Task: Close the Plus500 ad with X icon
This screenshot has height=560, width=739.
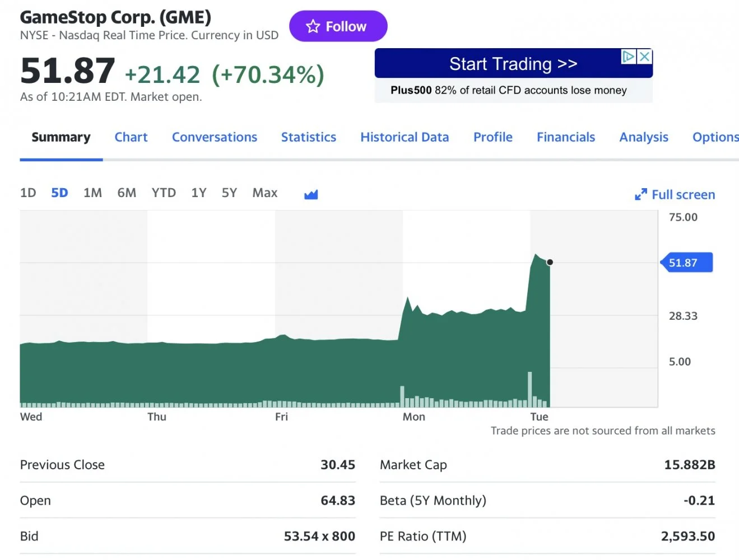Action: tap(645, 57)
